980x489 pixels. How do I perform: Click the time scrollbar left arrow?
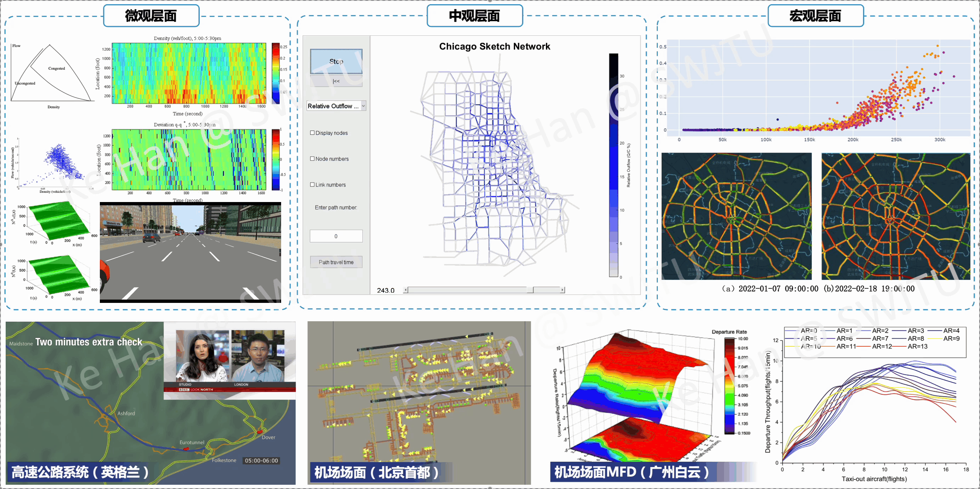[x=405, y=290]
